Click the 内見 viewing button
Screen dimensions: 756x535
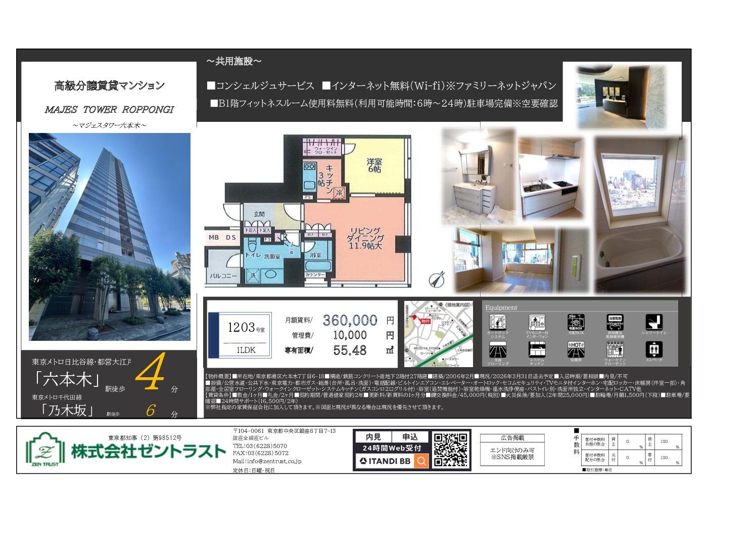pyautogui.click(x=373, y=437)
